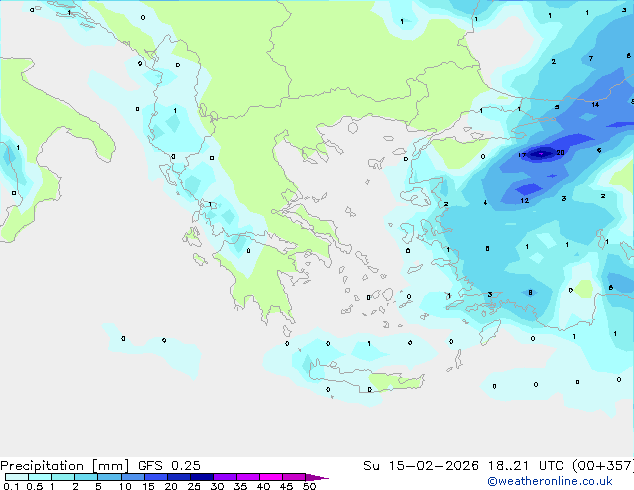Select the 20–25 mm legend swatch
The height and width of the screenshot is (490, 634).
(178, 477)
